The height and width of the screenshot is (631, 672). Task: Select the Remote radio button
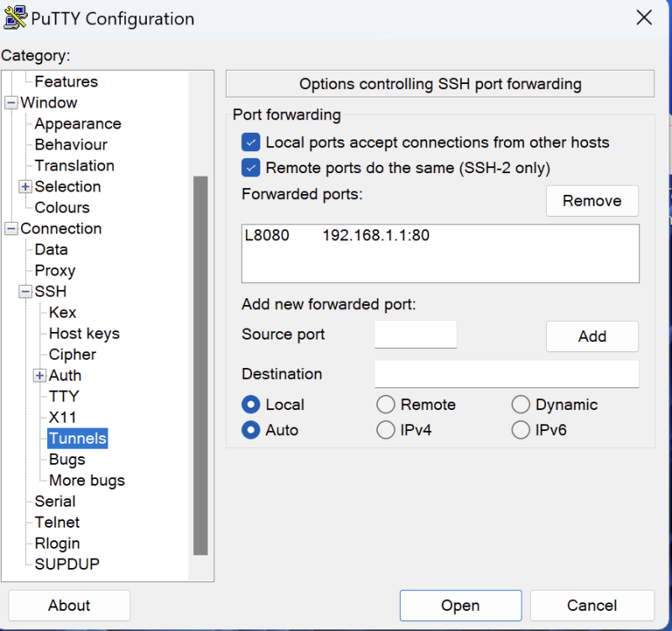click(386, 405)
